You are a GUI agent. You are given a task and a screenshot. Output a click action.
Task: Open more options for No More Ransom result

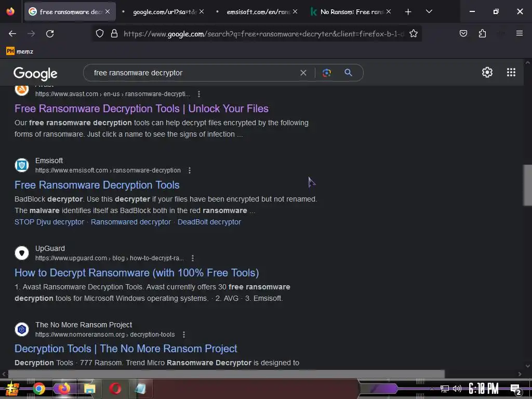(183, 335)
